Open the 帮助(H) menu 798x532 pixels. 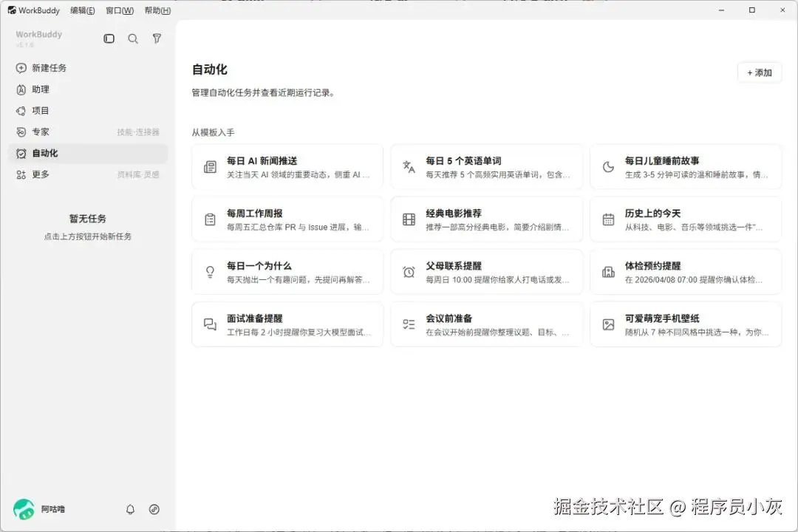point(157,10)
